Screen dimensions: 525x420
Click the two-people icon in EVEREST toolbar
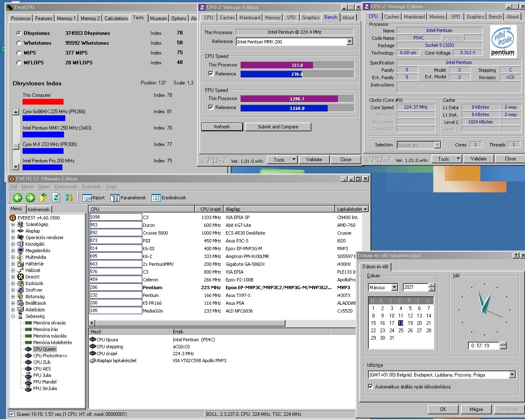(69, 198)
